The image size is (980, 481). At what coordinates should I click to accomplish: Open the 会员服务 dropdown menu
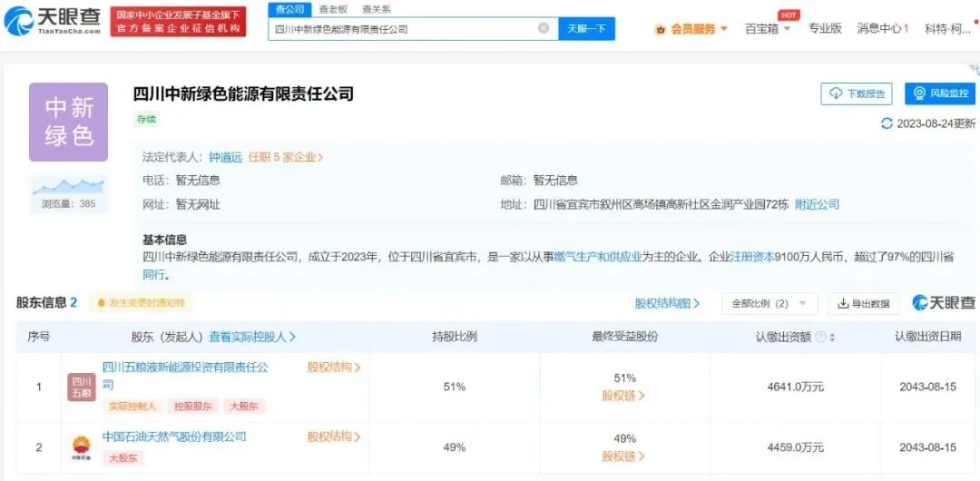(x=691, y=29)
